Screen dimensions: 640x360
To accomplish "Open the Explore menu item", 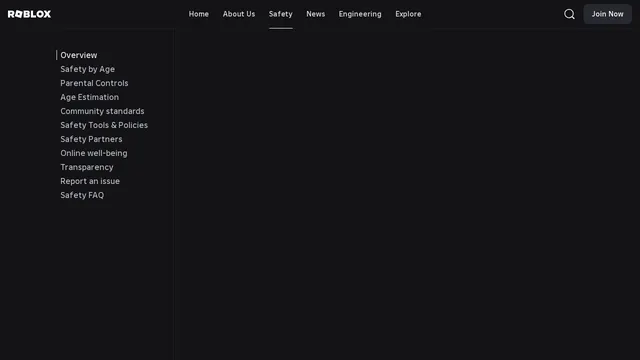I will (408, 14).
